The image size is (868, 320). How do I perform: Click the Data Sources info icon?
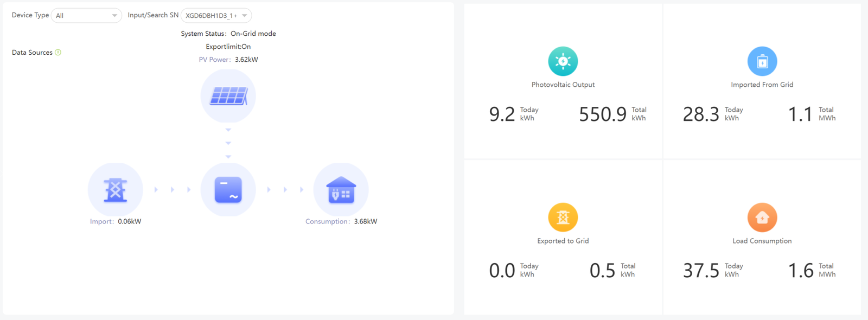click(58, 53)
